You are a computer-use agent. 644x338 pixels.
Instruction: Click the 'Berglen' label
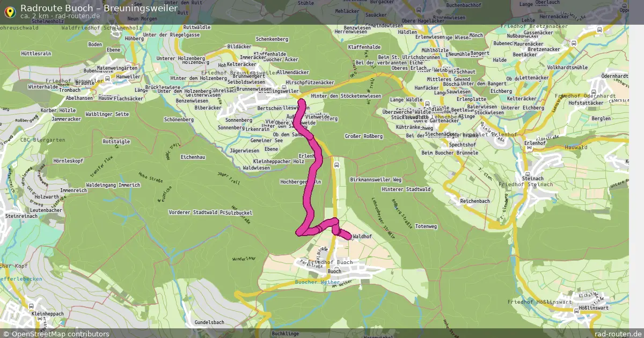click(x=600, y=118)
